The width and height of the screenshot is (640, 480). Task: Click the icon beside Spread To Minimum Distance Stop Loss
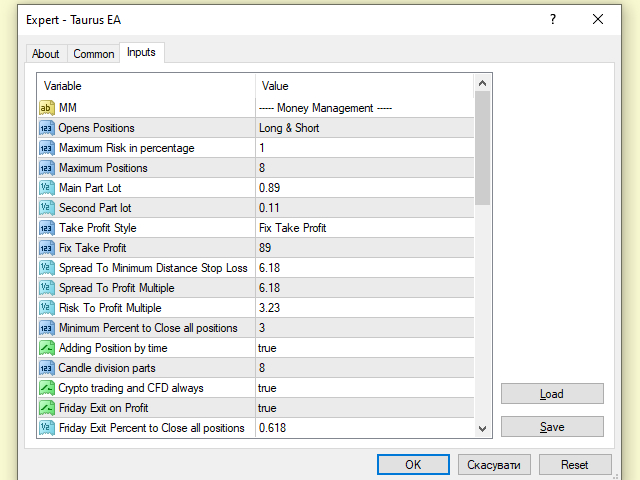tap(47, 268)
